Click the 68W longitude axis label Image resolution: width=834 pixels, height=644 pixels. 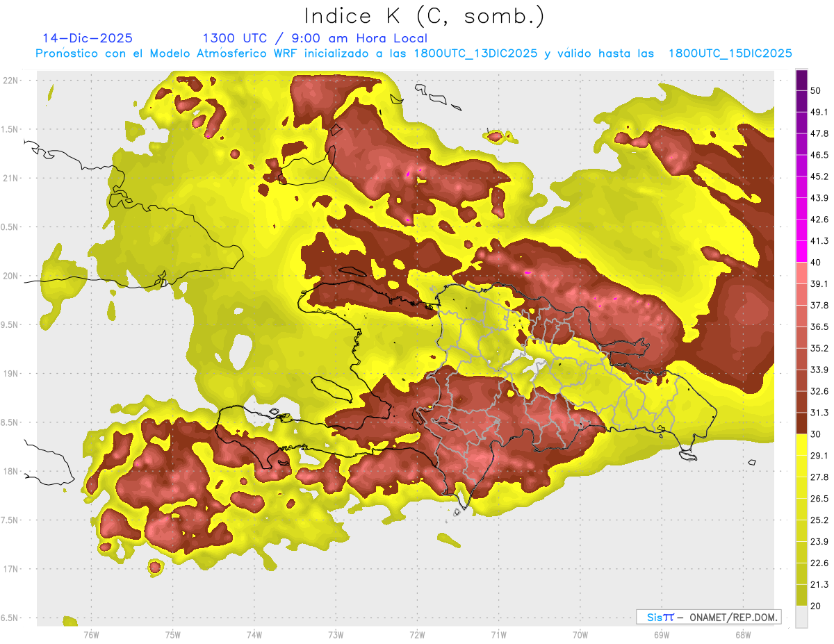[x=742, y=634]
